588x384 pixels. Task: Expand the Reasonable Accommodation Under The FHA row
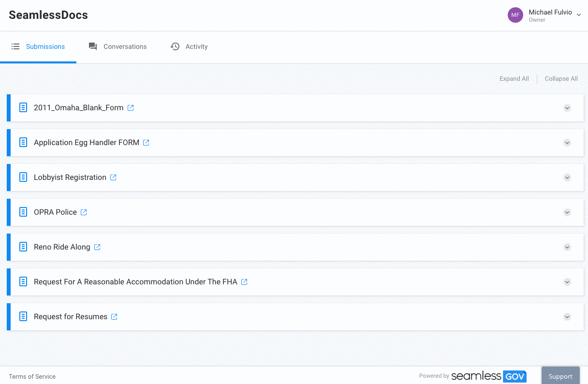pos(567,282)
